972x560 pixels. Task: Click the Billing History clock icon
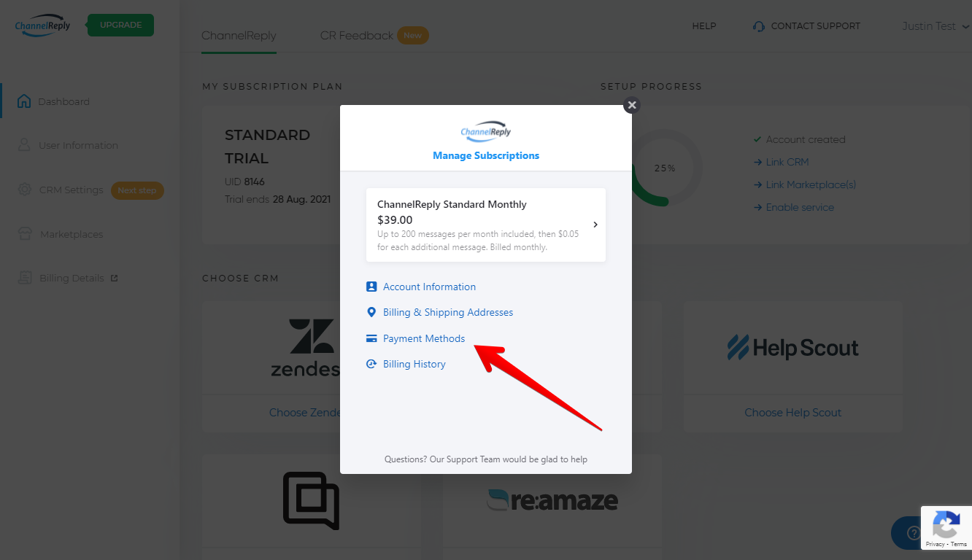point(371,364)
